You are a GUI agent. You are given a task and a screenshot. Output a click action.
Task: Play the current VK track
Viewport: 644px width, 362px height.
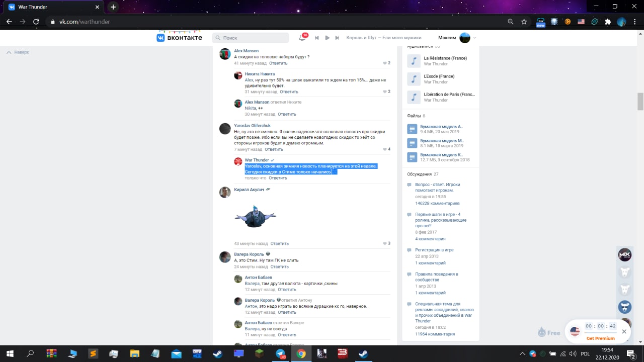point(328,38)
